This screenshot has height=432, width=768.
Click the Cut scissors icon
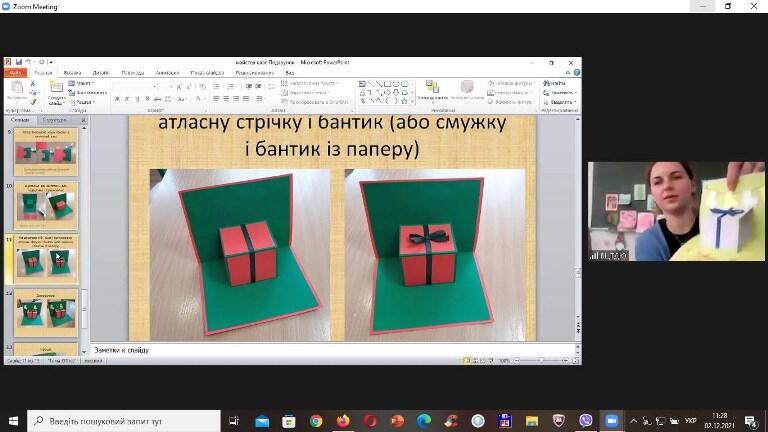pos(33,84)
